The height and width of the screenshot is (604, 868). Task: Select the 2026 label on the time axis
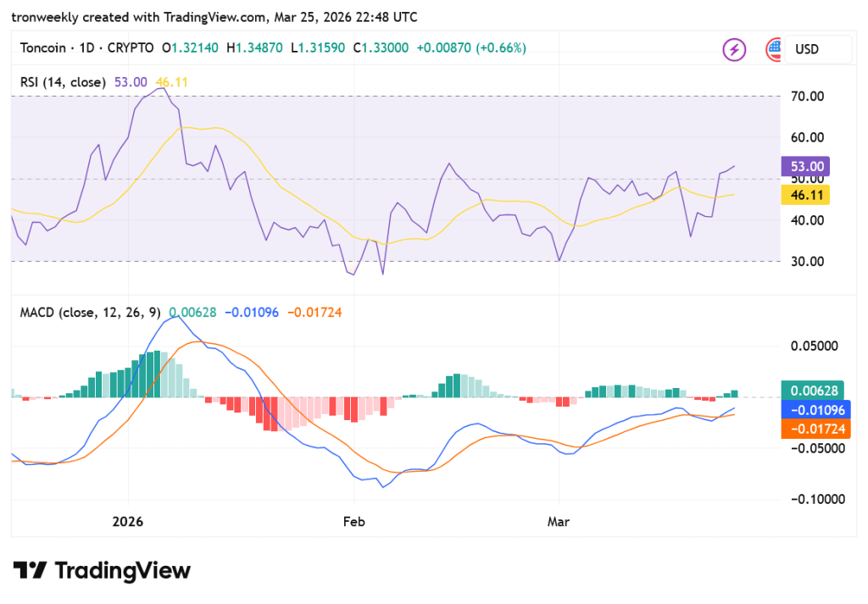[x=127, y=522]
